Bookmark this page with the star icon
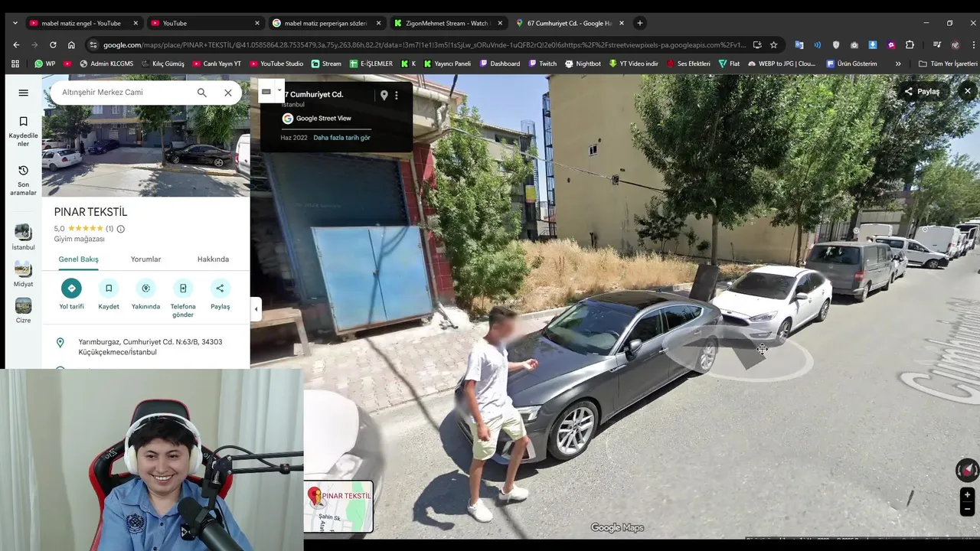980x551 pixels. (x=773, y=44)
